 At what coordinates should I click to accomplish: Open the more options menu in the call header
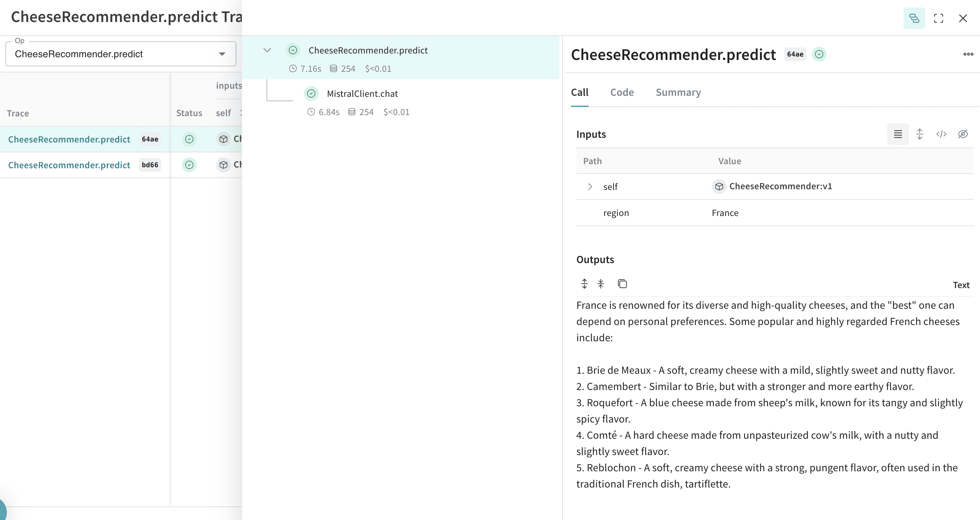(x=968, y=55)
